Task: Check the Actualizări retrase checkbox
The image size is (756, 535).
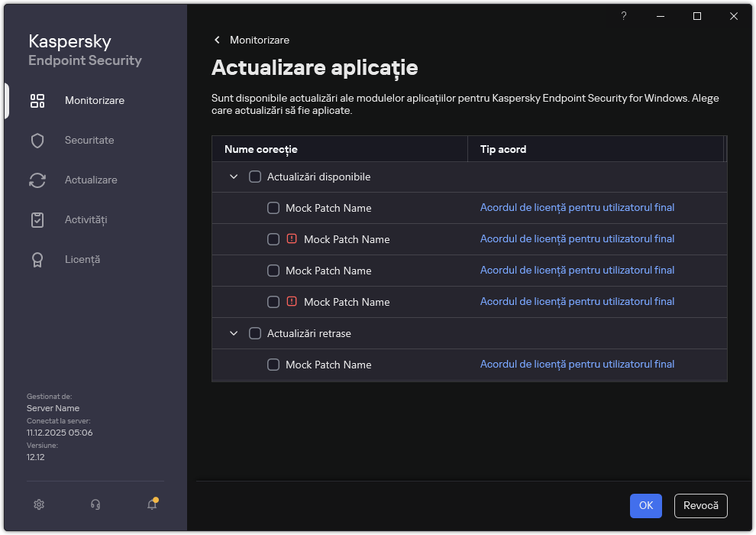Action: point(255,332)
